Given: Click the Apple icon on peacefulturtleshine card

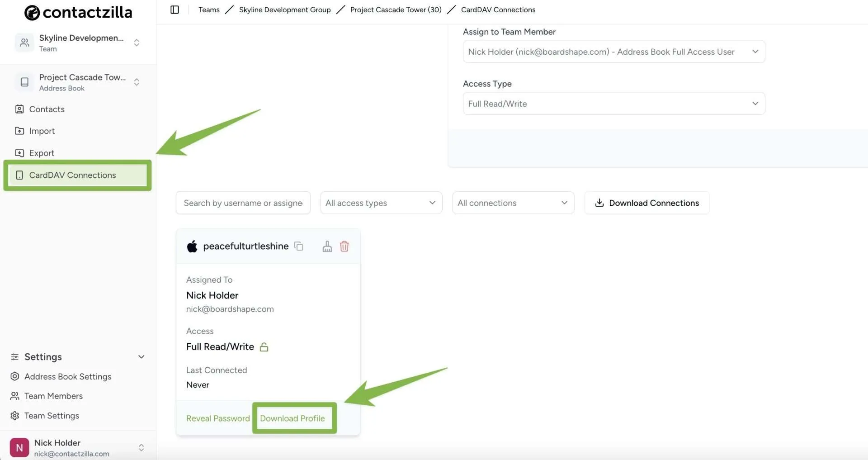Looking at the screenshot, I should point(192,246).
